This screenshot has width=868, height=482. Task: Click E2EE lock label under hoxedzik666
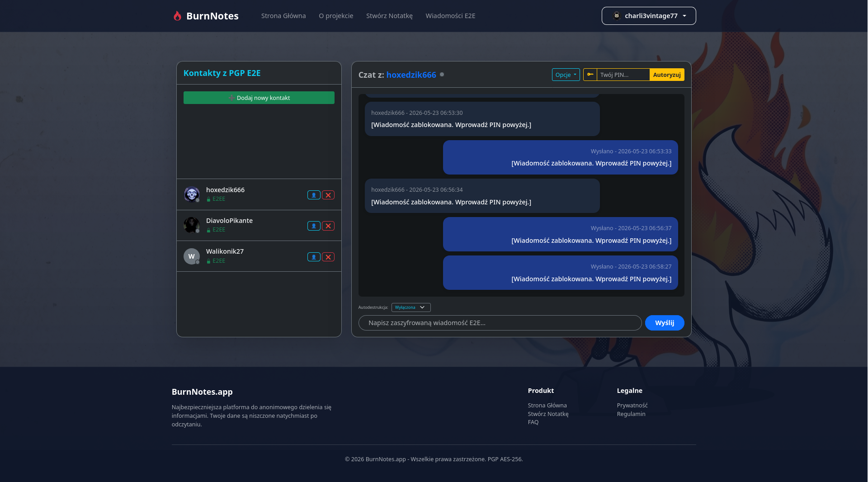216,199
